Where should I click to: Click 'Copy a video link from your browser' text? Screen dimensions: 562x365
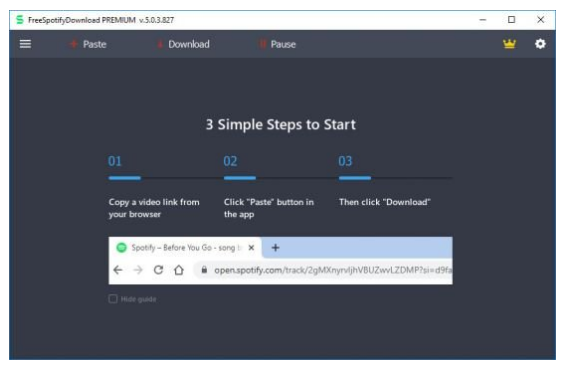pos(154,208)
